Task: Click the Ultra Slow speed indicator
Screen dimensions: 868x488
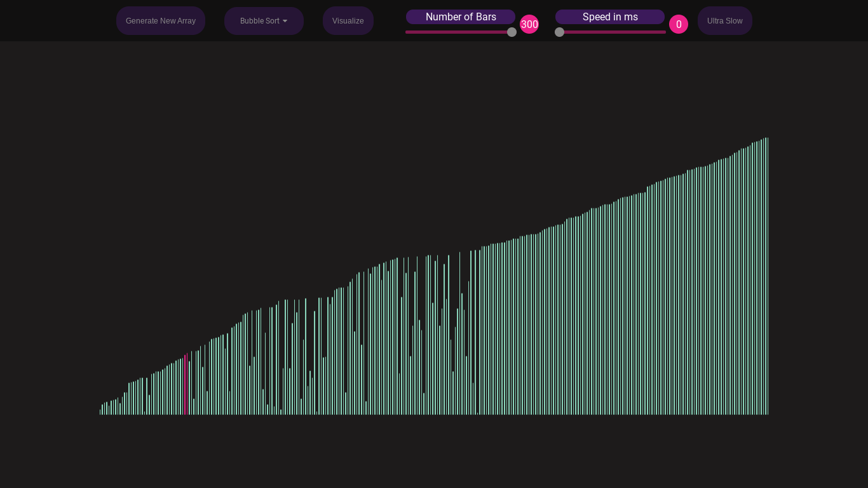Action: point(725,21)
